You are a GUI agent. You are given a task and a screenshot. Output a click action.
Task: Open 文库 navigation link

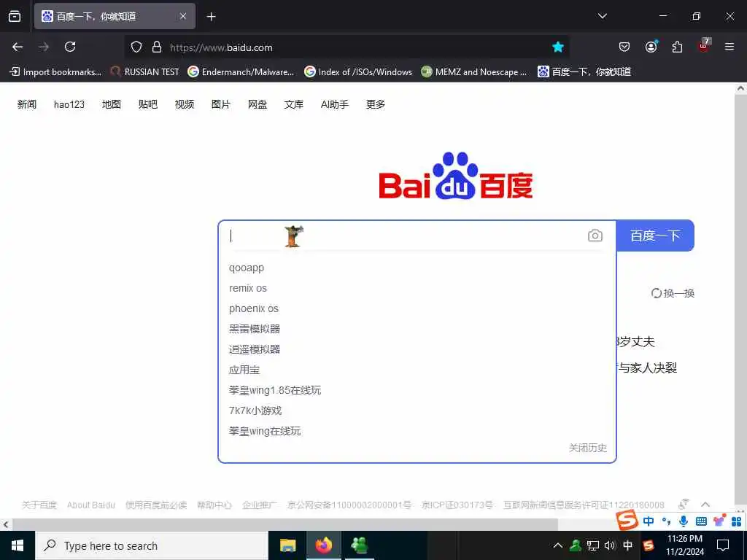click(294, 104)
